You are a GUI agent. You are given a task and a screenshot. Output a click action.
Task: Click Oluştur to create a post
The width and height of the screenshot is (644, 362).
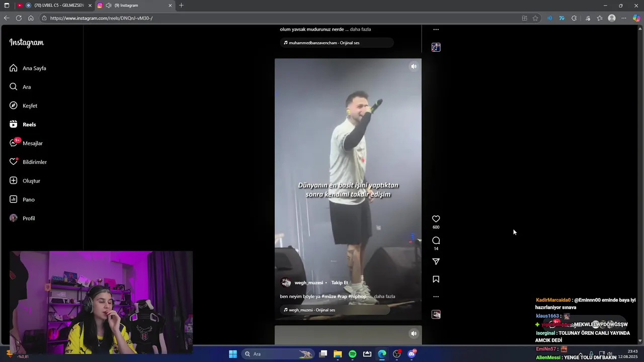click(x=25, y=181)
